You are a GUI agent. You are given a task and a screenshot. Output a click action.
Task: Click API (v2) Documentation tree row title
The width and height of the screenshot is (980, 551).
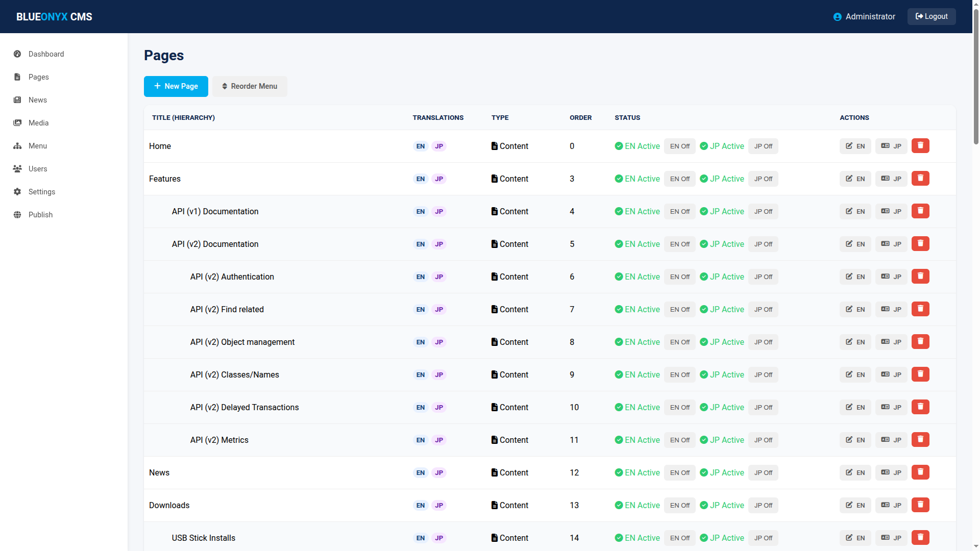coord(215,244)
